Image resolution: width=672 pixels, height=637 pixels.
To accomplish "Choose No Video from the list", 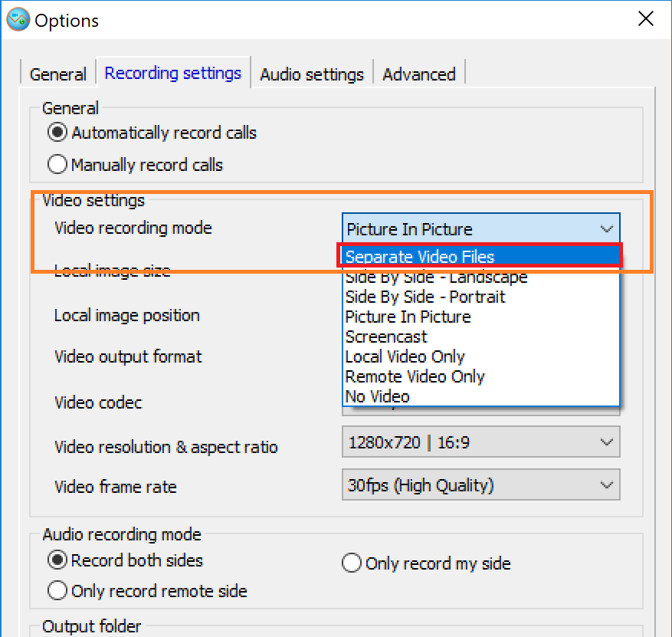I will click(482, 396).
